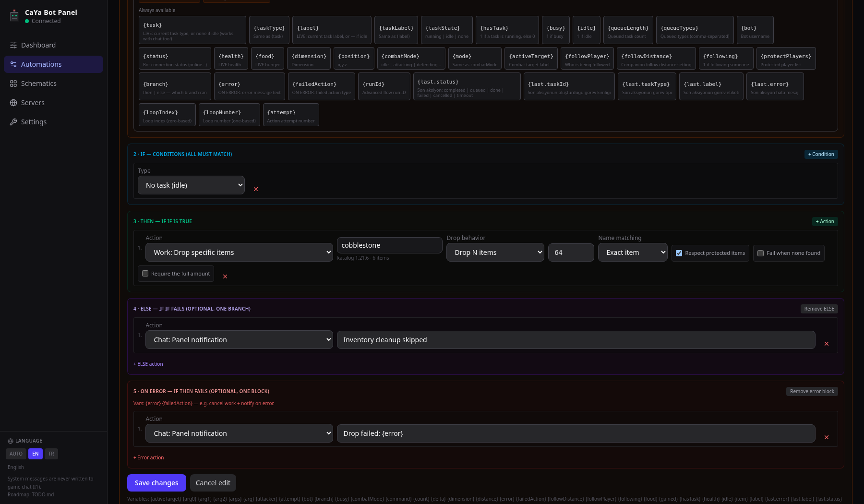Click the drop amount field showing 64

[x=571, y=252]
